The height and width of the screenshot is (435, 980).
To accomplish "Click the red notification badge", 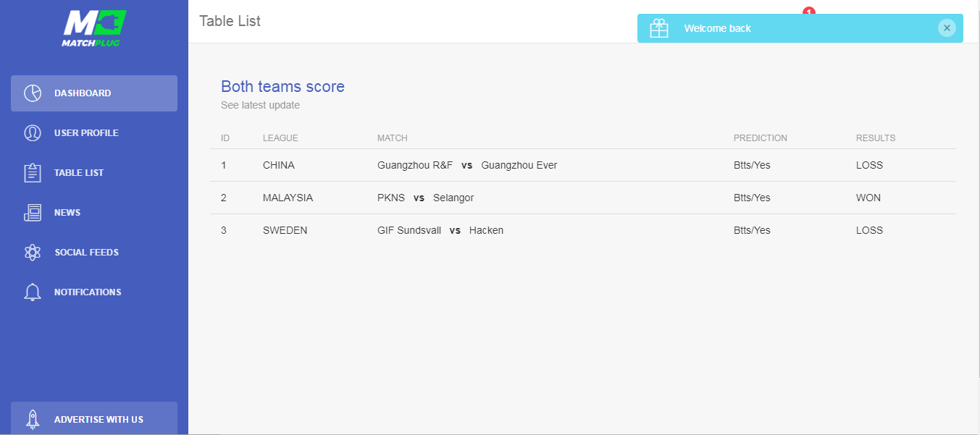I will (x=809, y=11).
